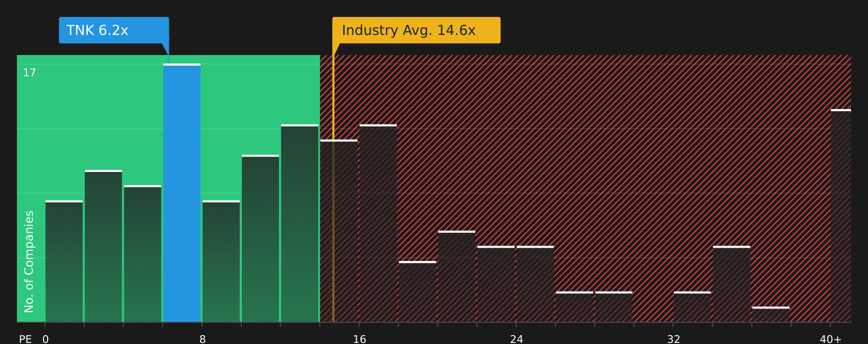Click the TNK 6.2x label
Image resolution: width=868 pixels, height=344 pixels.
point(114,30)
